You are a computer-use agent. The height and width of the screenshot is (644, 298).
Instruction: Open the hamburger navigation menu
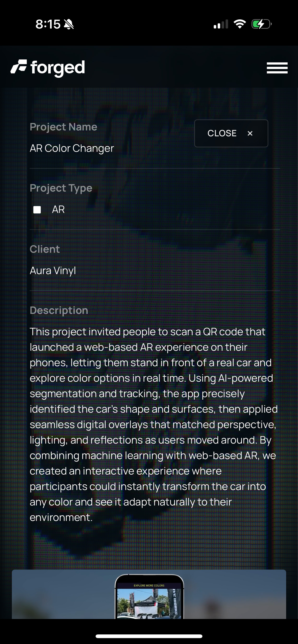tap(277, 68)
